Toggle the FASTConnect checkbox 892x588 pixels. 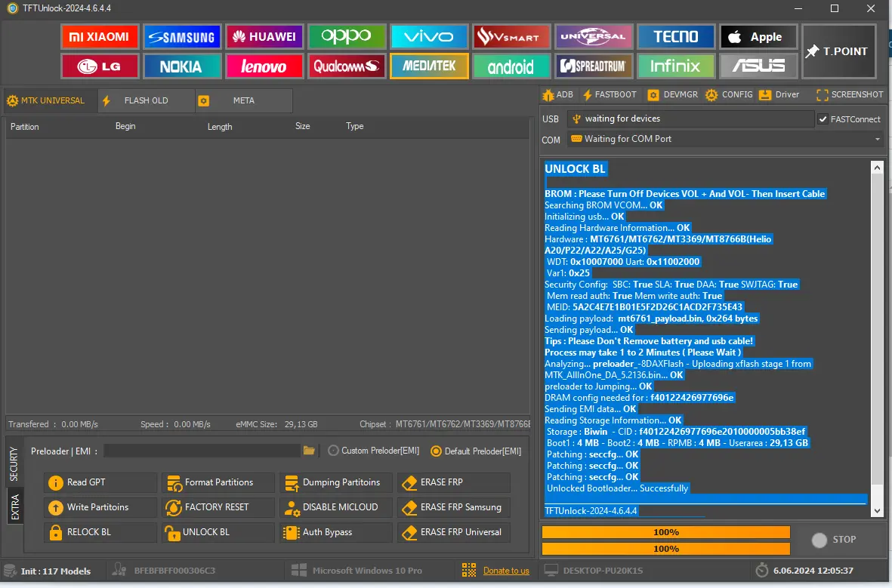pyautogui.click(x=823, y=119)
